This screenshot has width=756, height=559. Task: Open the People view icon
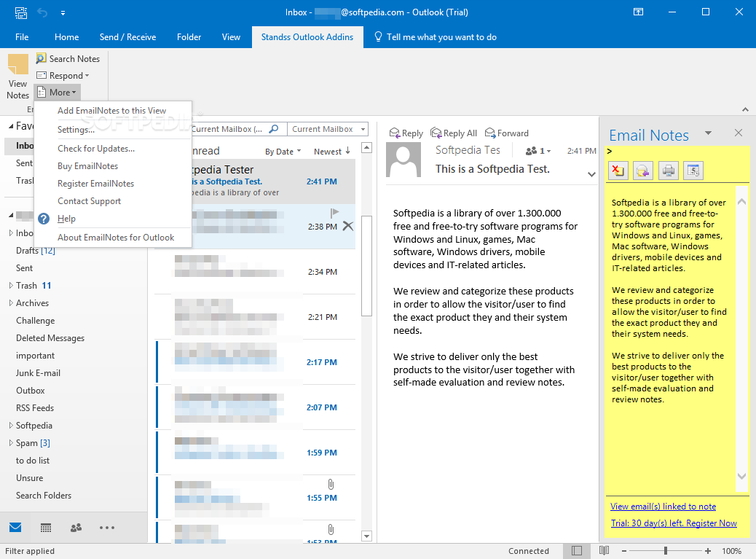pos(76,528)
